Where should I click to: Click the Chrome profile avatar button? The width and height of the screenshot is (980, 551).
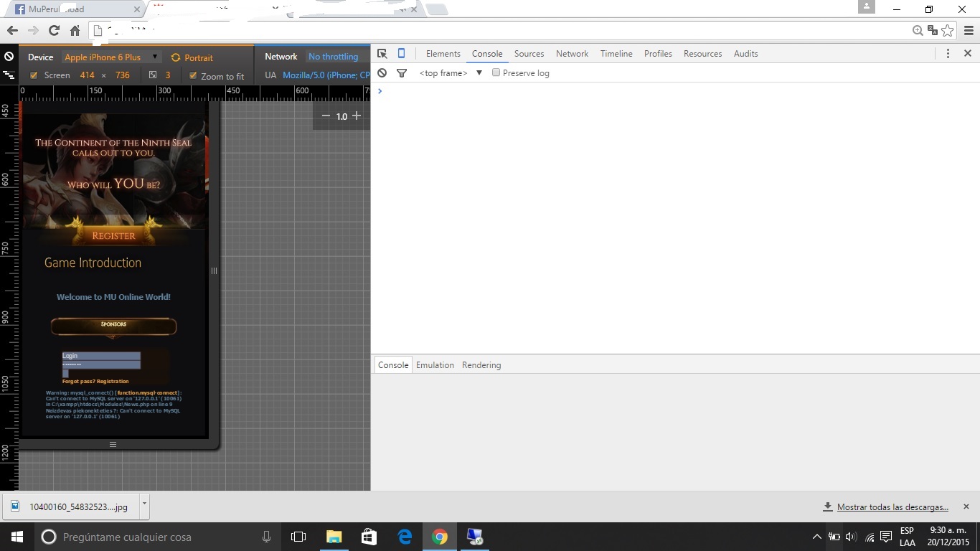click(867, 7)
